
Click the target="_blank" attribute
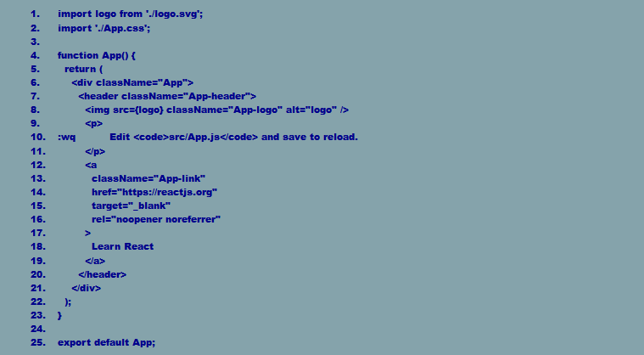click(x=131, y=206)
